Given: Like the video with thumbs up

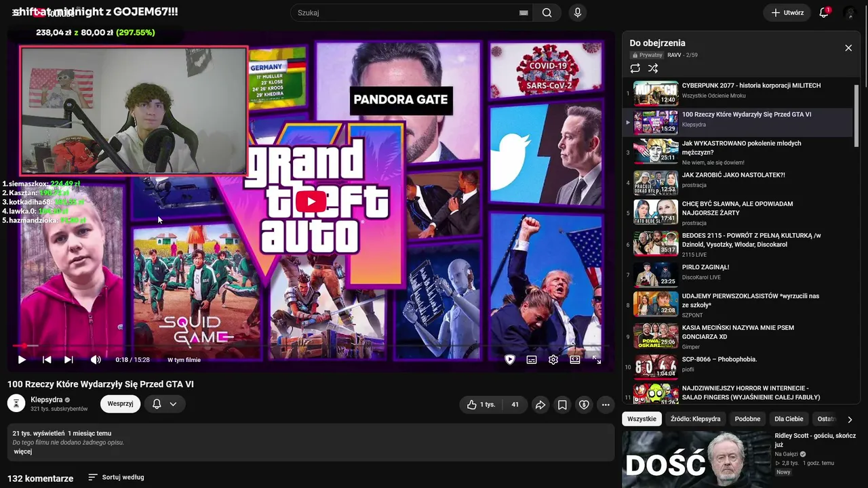Looking at the screenshot, I should tap(481, 405).
